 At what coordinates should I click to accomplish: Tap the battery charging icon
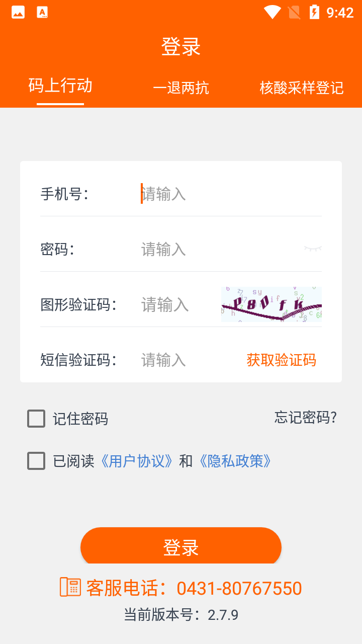pos(314,12)
